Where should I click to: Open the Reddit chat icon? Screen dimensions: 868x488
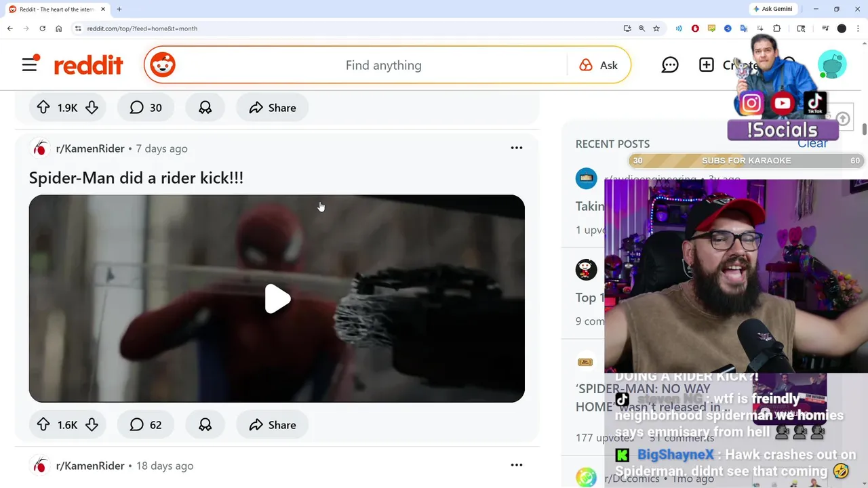coord(670,65)
